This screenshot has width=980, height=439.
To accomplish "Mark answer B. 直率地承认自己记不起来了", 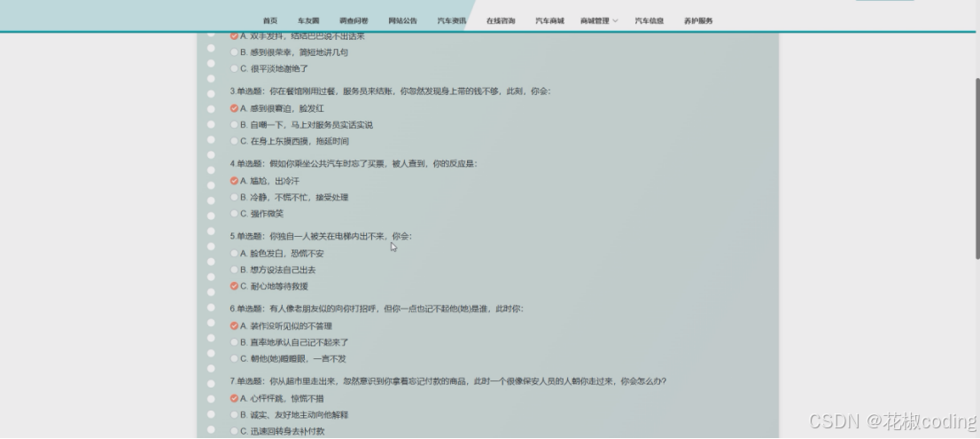I will pyautogui.click(x=235, y=342).
